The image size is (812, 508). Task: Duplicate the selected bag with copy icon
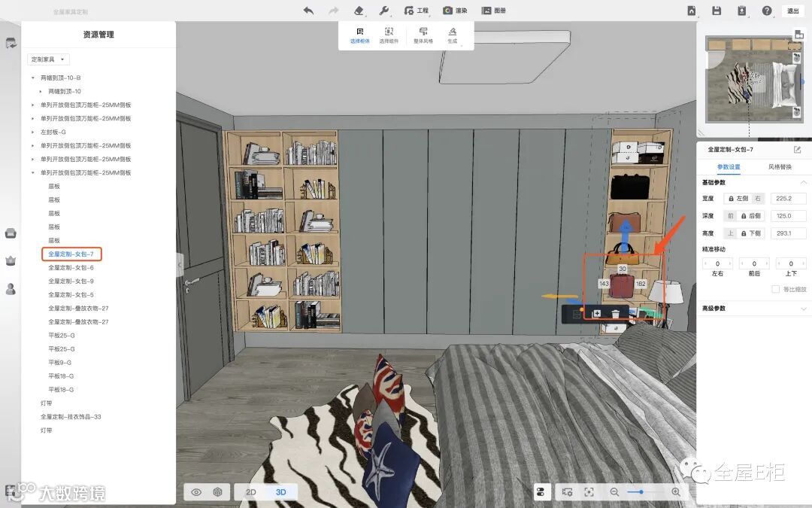coord(596,314)
